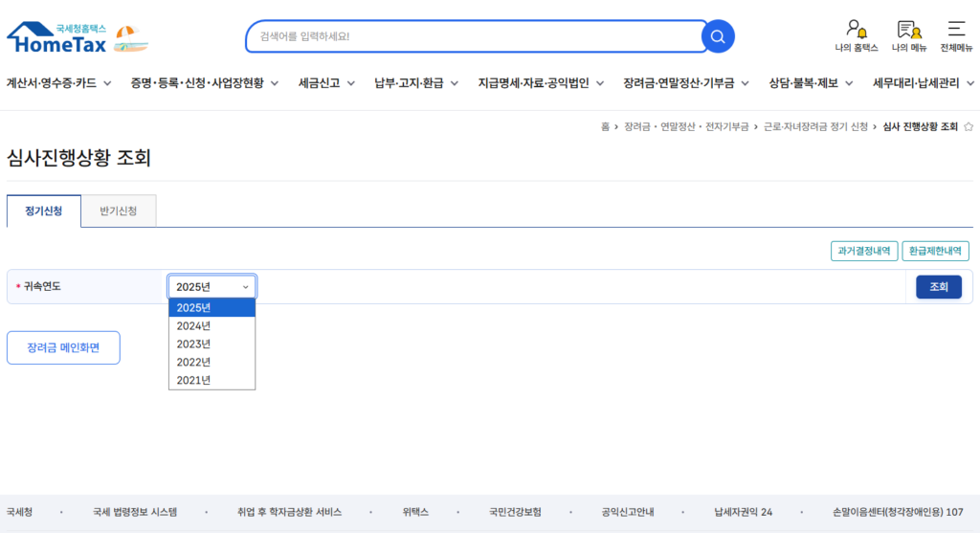This screenshot has width=980, height=533.
Task: Open 공익신고안내 footer link
Action: [628, 512]
